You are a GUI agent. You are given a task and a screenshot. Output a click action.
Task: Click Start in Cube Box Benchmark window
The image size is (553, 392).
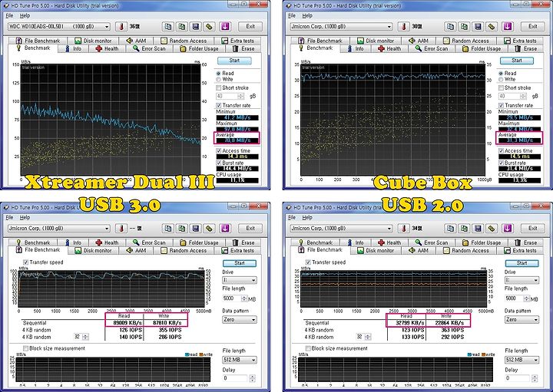pyautogui.click(x=517, y=61)
